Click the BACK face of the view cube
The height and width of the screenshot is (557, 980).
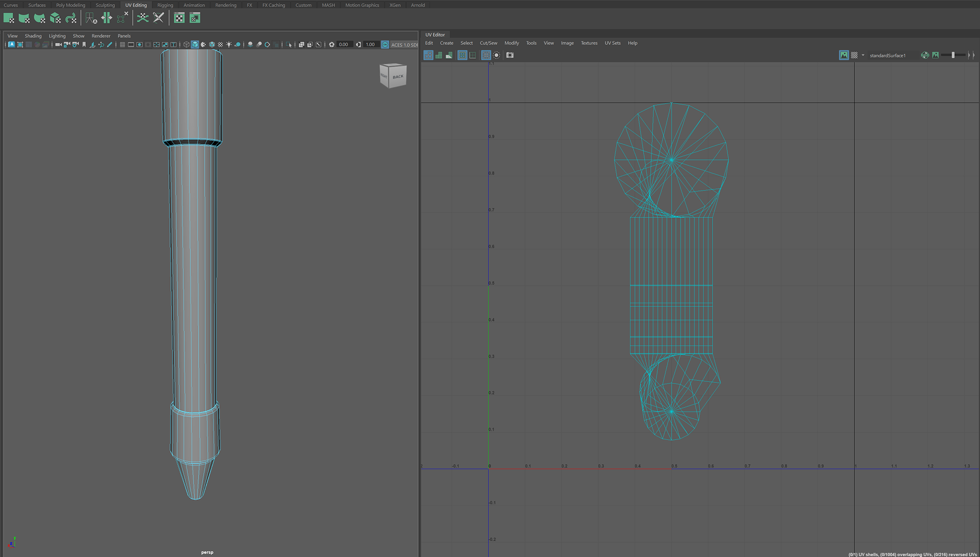(398, 77)
